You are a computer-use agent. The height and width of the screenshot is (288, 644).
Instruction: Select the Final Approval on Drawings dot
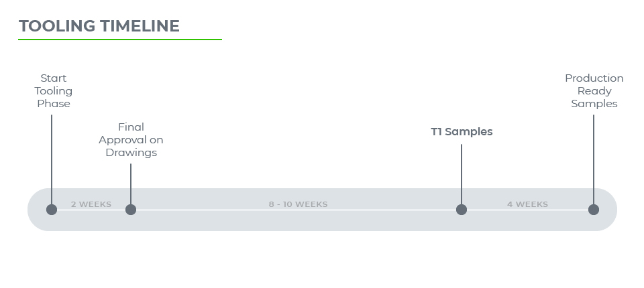[131, 210]
